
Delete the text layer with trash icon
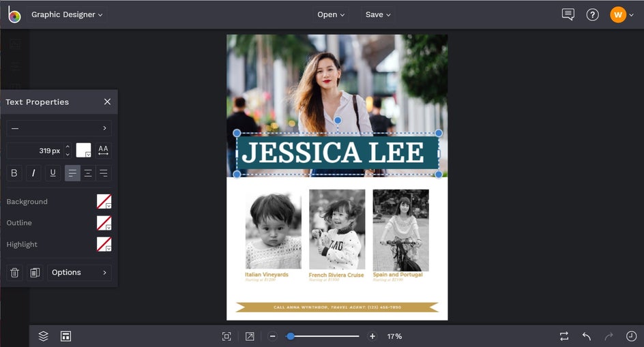[x=14, y=272]
